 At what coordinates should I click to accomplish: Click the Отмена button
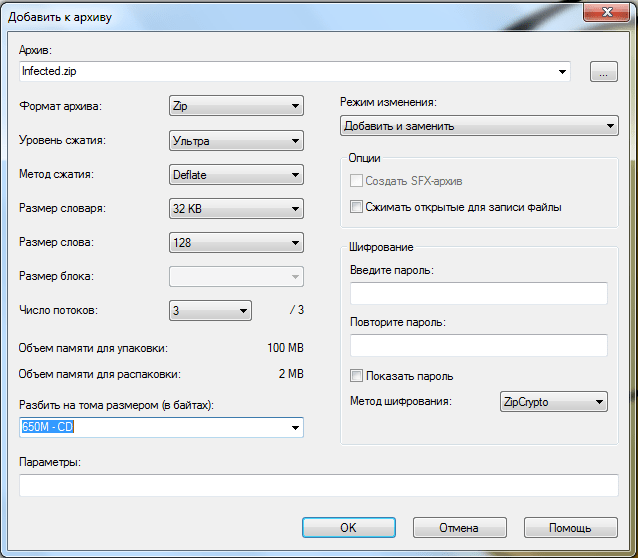tap(459, 527)
